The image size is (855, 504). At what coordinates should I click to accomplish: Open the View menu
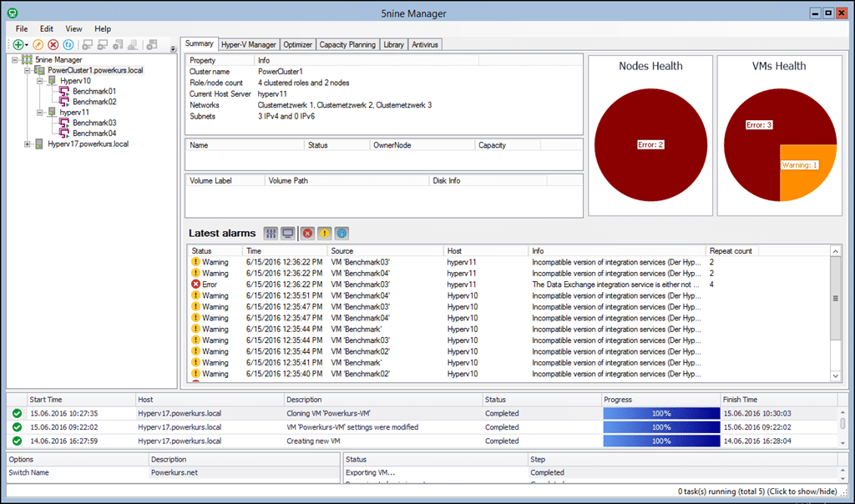(73, 29)
